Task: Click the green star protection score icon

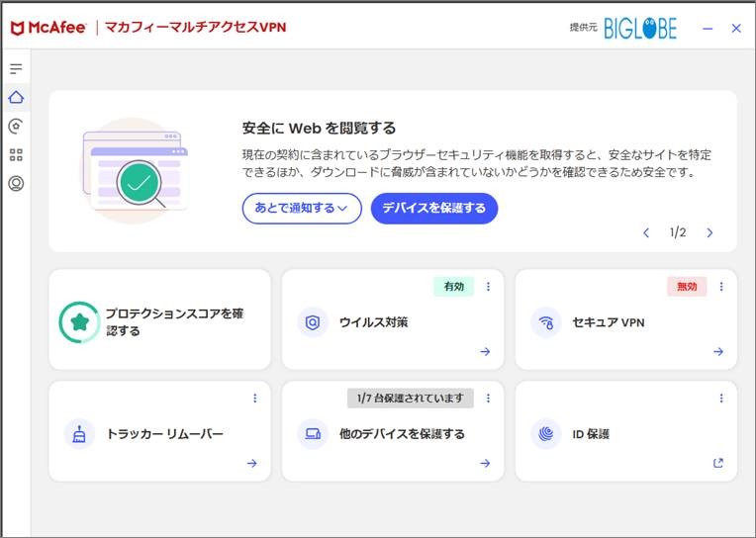Action: 79,322
